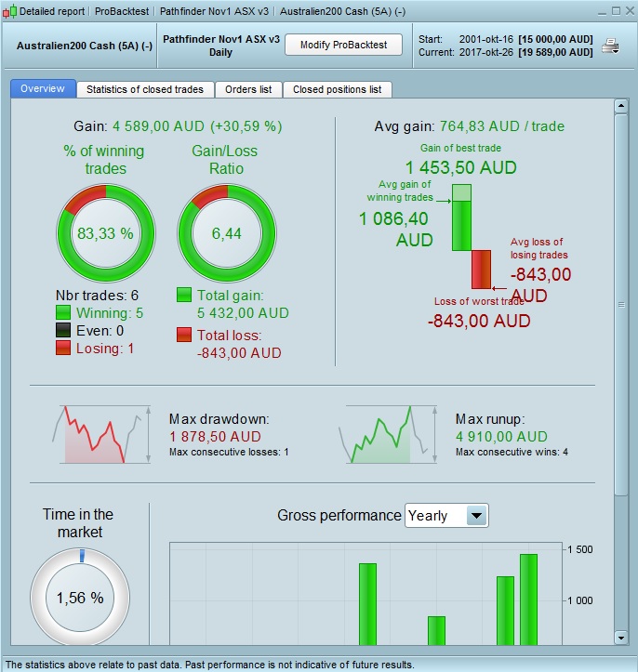638x672 pixels.
Task: Click the candlestick app icon in title bar
Action: [x=9, y=11]
